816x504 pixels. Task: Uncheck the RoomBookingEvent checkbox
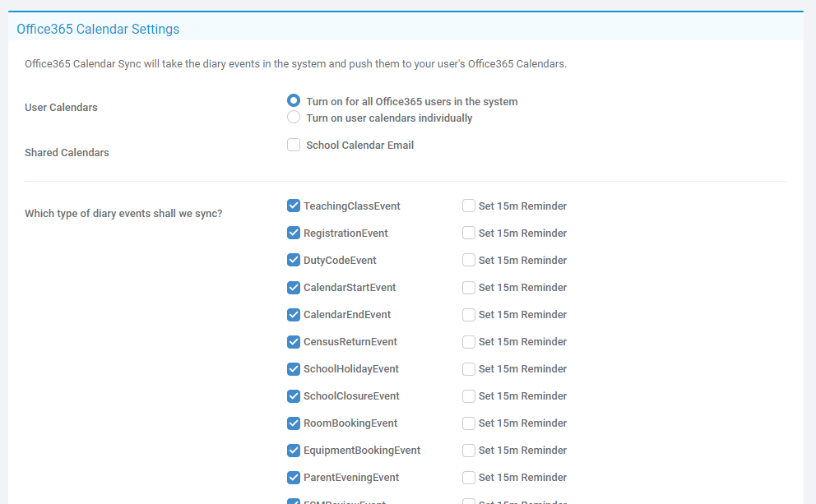294,423
